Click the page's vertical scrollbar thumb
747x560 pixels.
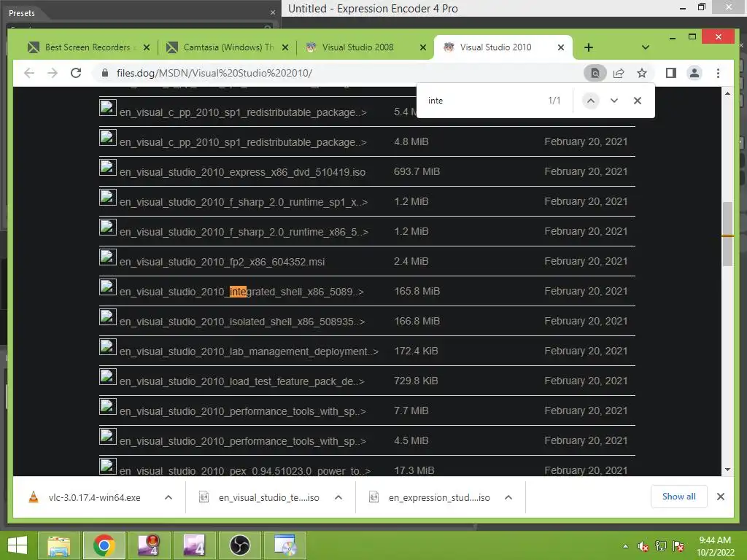click(727, 234)
